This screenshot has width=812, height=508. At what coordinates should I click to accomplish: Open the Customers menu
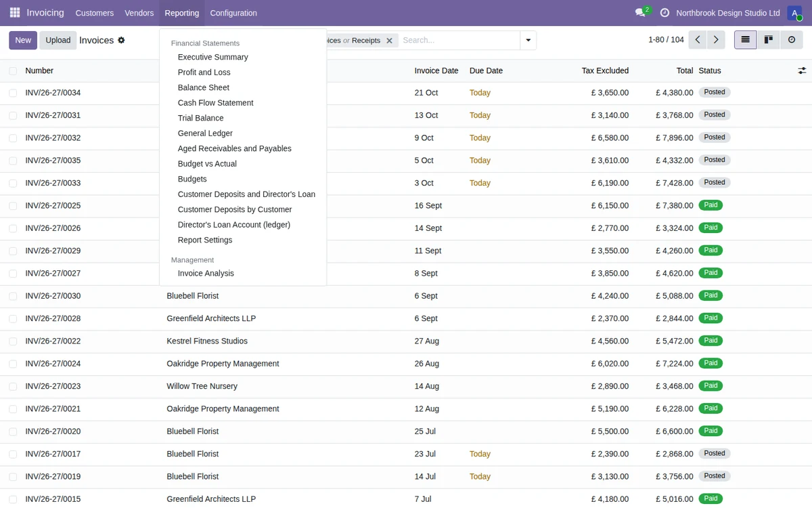coord(95,13)
